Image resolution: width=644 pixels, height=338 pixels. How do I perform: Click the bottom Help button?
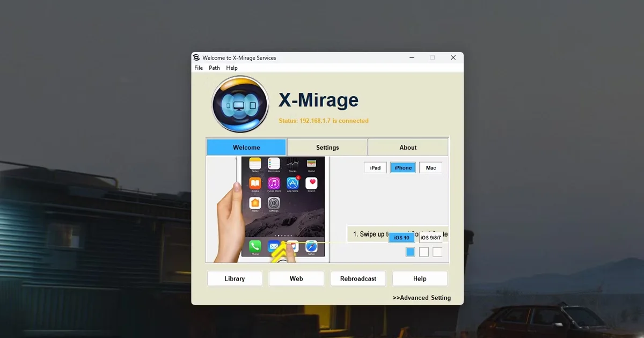tap(420, 278)
